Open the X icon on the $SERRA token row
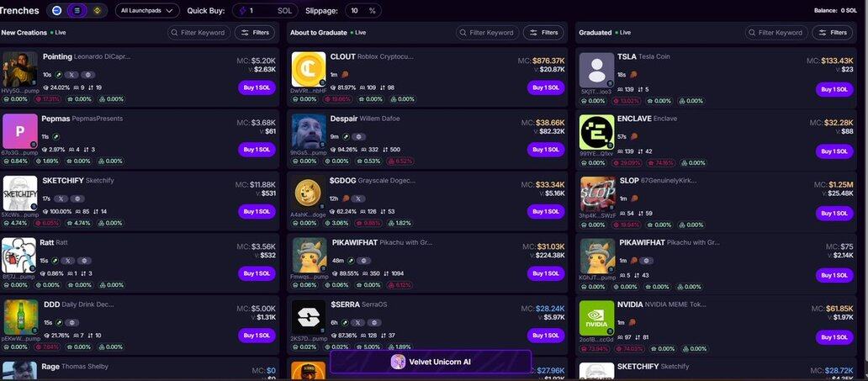 (x=358, y=322)
